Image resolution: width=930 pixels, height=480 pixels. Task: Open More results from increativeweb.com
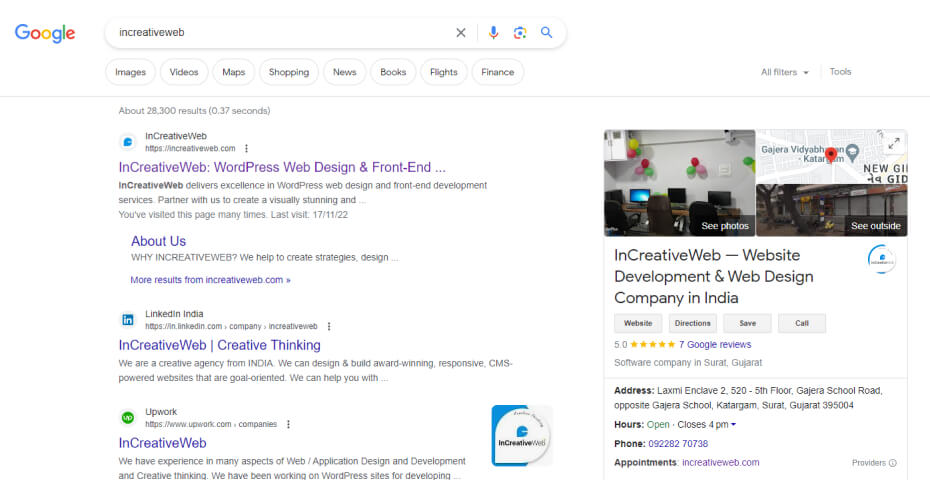(x=211, y=279)
